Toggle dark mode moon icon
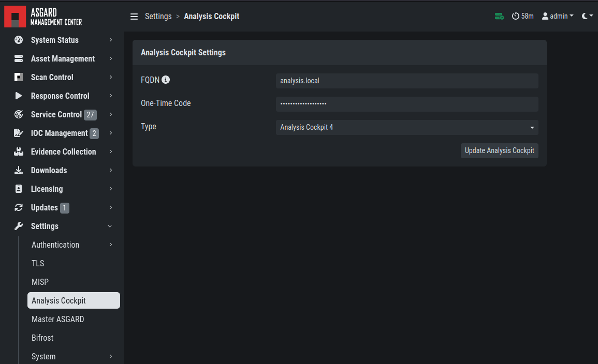The image size is (598, 364). point(585,16)
